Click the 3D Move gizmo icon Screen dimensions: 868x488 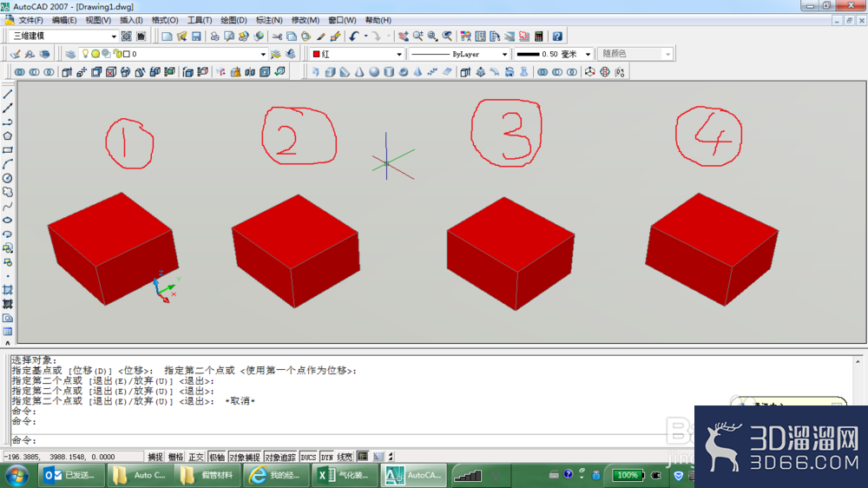(589, 72)
